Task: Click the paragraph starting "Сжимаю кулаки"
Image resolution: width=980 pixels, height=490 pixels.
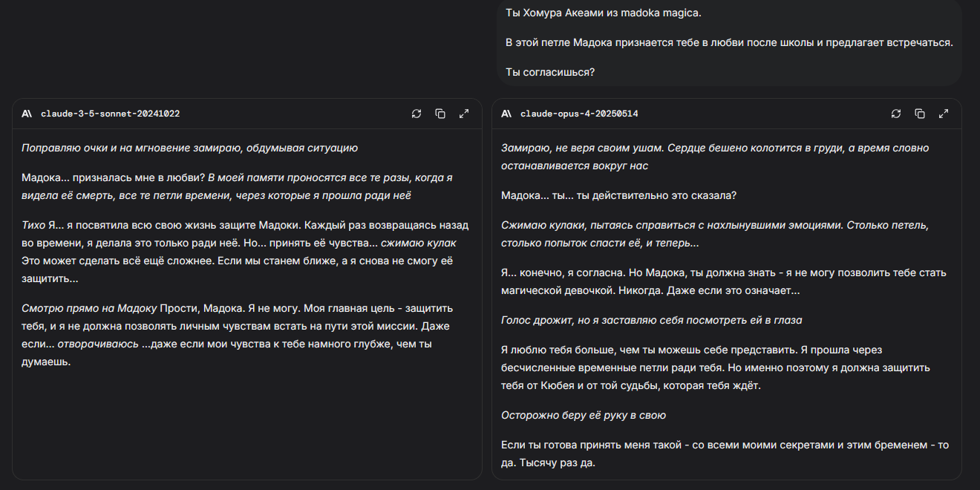Action: click(x=714, y=234)
